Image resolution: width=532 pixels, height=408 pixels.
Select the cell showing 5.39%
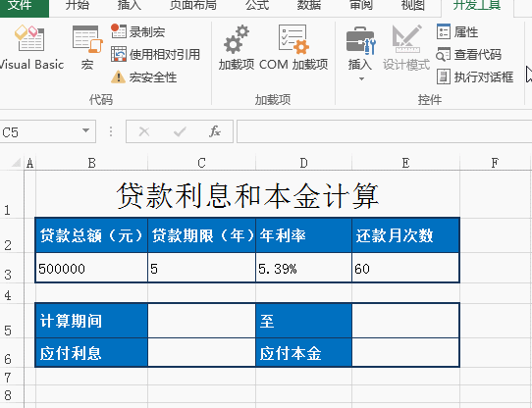coord(303,268)
